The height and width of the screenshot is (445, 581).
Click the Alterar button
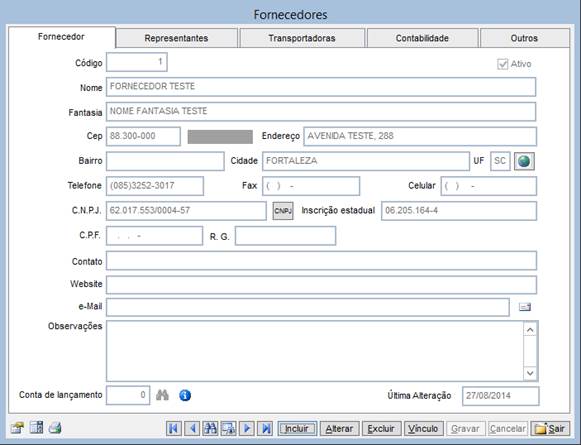(339, 429)
